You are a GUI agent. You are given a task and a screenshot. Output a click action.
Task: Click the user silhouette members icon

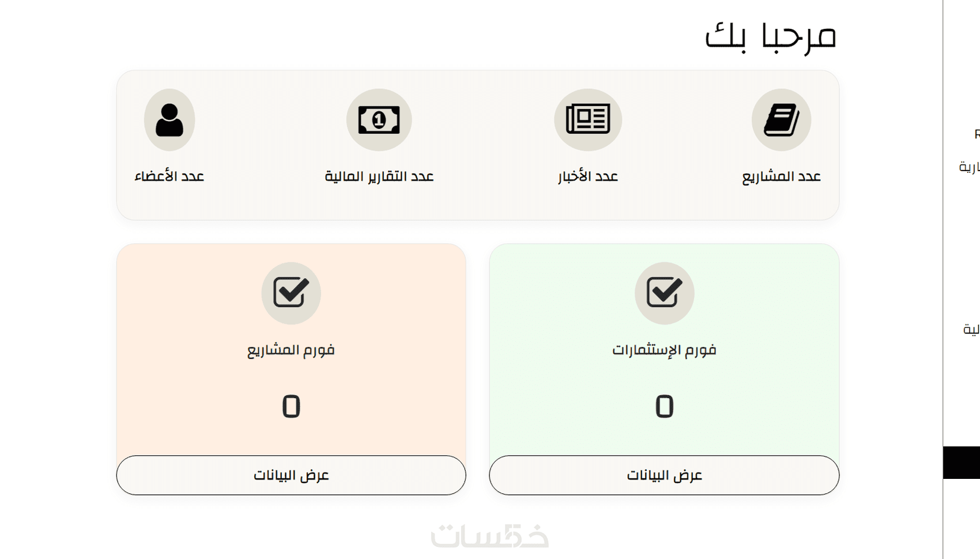(169, 120)
